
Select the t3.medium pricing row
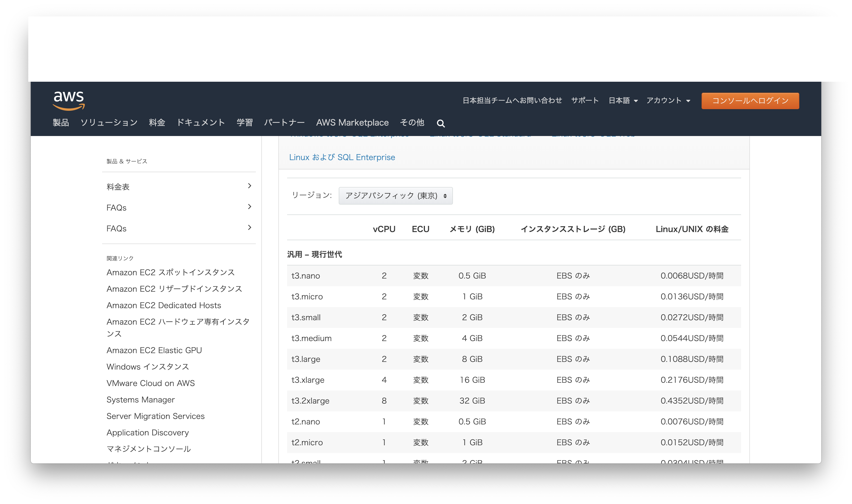pyautogui.click(x=510, y=338)
